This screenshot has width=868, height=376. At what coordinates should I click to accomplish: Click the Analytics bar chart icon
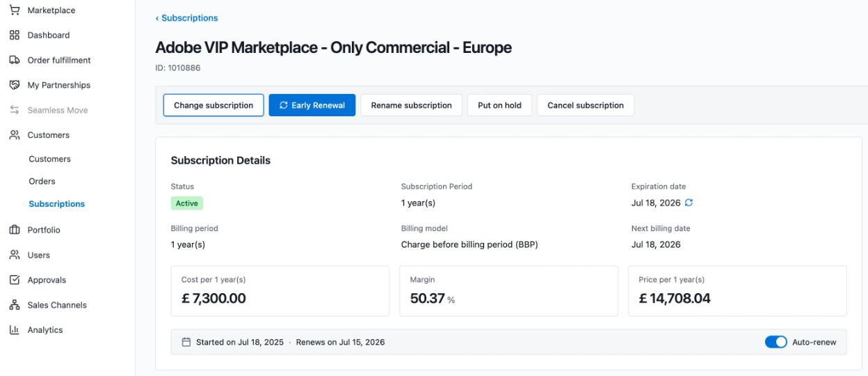click(x=15, y=330)
